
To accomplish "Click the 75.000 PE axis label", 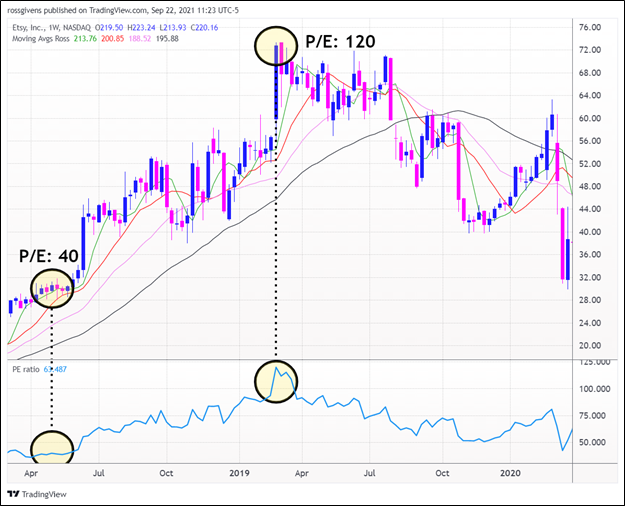I will (x=592, y=415).
